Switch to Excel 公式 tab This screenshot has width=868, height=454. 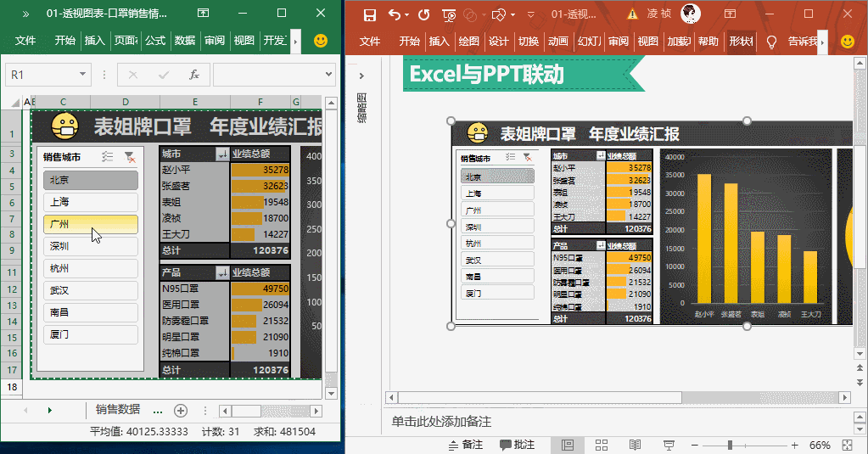pos(155,41)
